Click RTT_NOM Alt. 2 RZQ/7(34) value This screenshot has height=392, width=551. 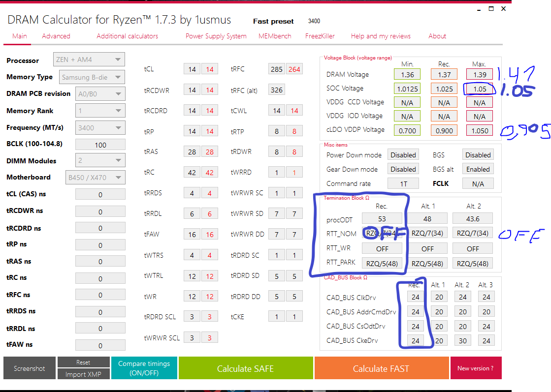[x=473, y=233]
